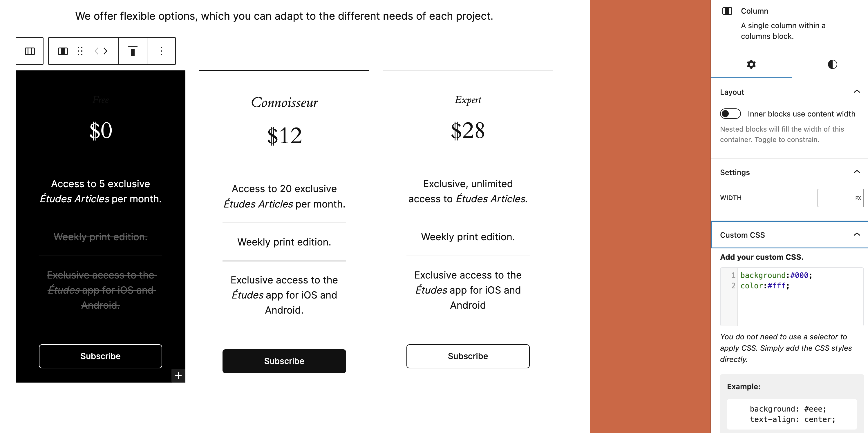Move column left with the arrow
The width and height of the screenshot is (868, 433).
[97, 51]
